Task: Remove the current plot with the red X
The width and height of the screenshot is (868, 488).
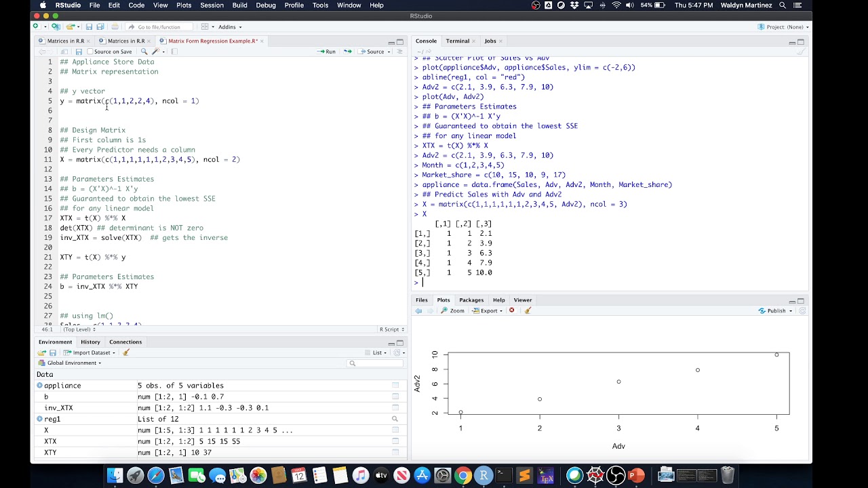Action: coord(512,310)
